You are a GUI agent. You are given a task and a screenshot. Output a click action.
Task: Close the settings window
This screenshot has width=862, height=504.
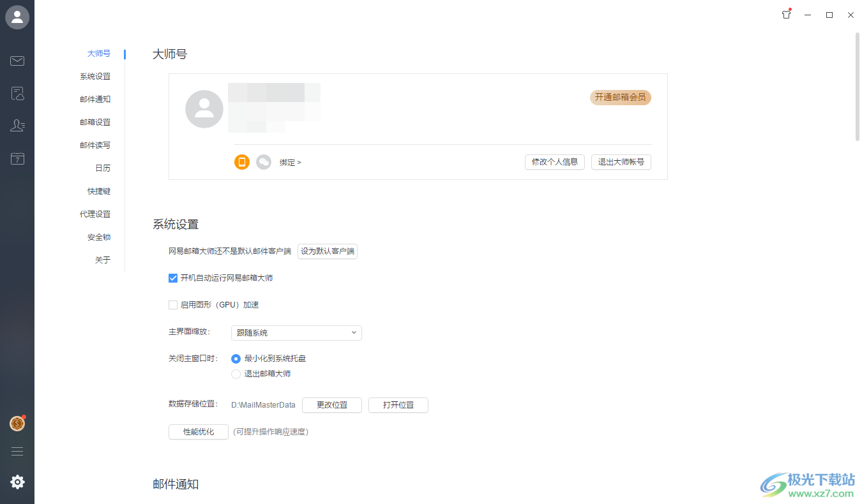[851, 15]
